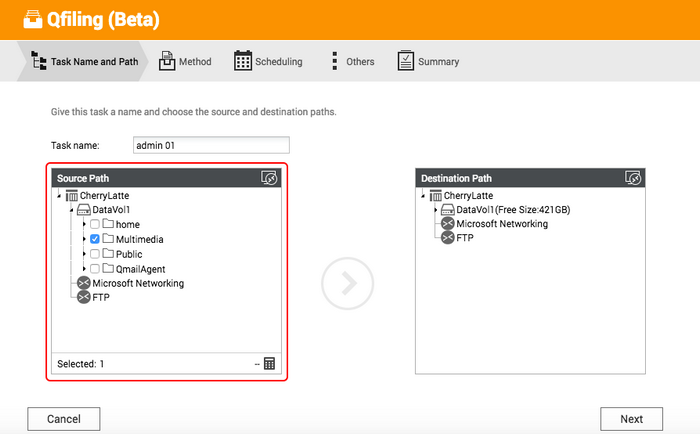The width and height of the screenshot is (700, 434).
Task: Click FTP icon in Source Path
Action: pyautogui.click(x=83, y=297)
